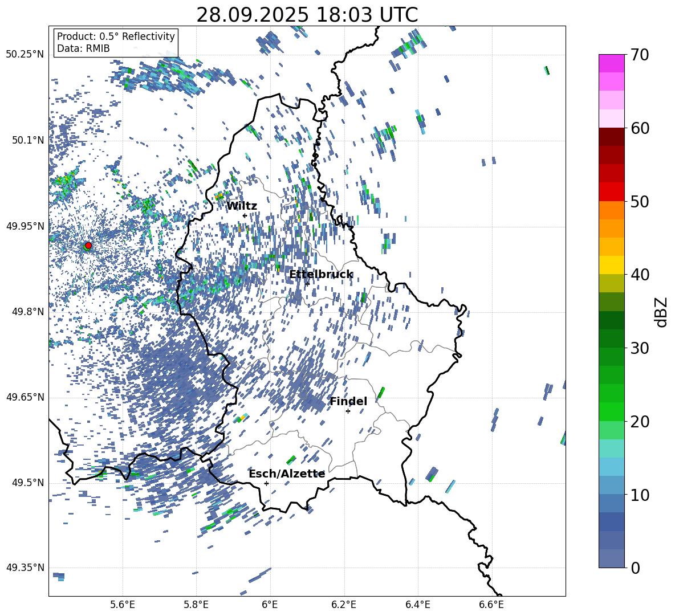This screenshot has height=616, width=675.
Task: Click the Wiltz station cross marker
Action: pyautogui.click(x=245, y=215)
